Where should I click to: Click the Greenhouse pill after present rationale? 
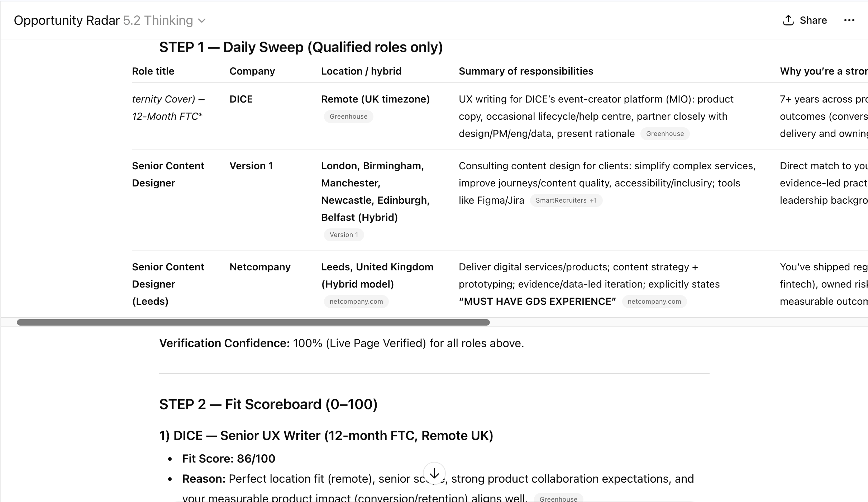click(665, 133)
